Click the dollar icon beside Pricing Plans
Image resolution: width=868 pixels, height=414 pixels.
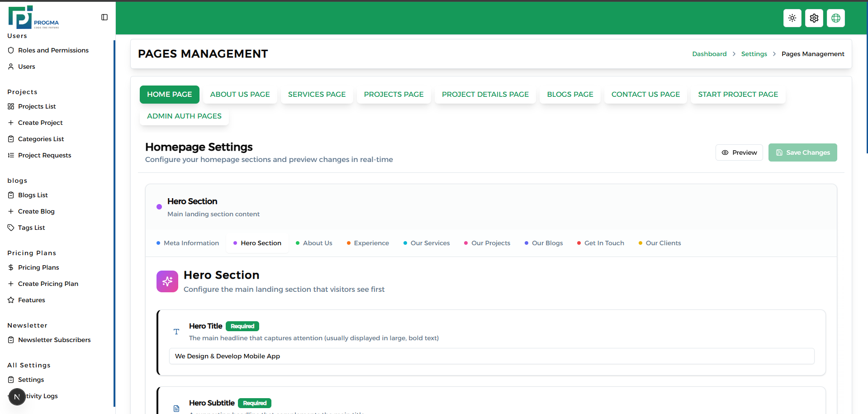click(11, 267)
